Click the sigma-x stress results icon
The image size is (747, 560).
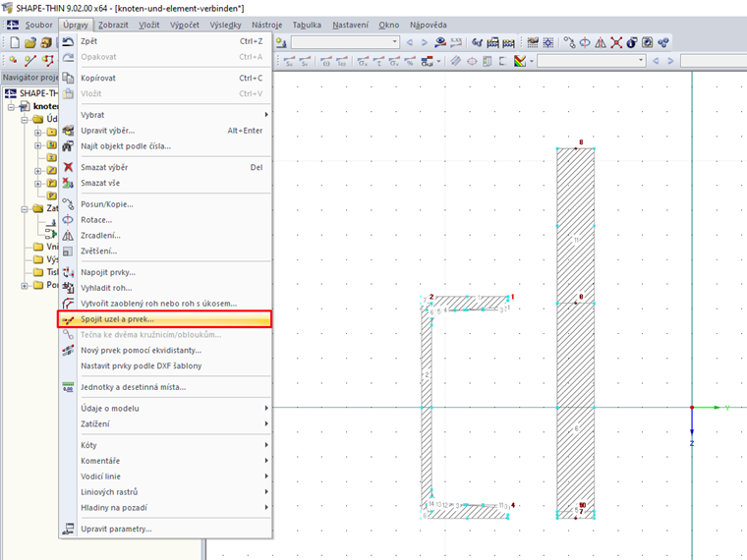[x=363, y=61]
